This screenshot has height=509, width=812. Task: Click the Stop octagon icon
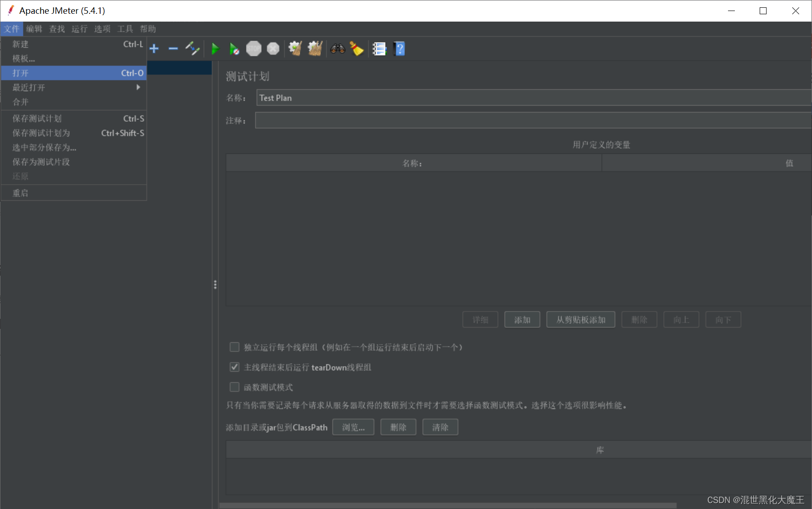coord(253,49)
